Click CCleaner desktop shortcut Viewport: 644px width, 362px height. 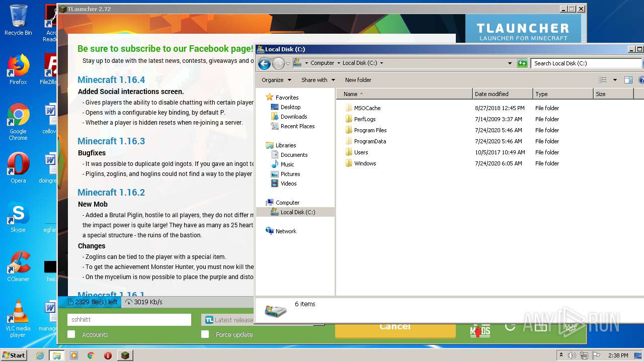[18, 266]
